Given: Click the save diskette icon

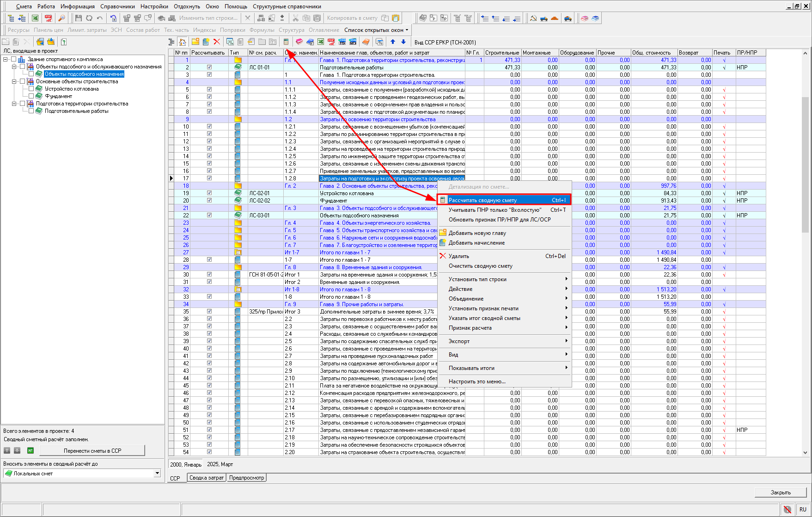Looking at the screenshot, I should click(x=78, y=18).
